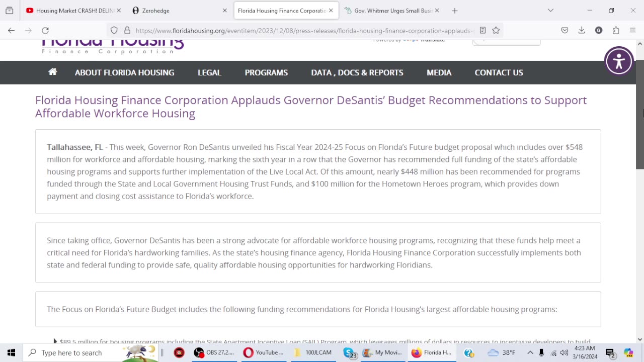Open the LEGAL menu
The image size is (644, 362).
point(209,72)
